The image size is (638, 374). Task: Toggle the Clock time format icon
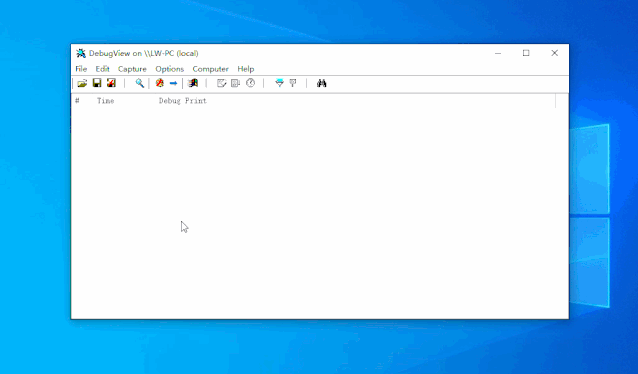(250, 83)
